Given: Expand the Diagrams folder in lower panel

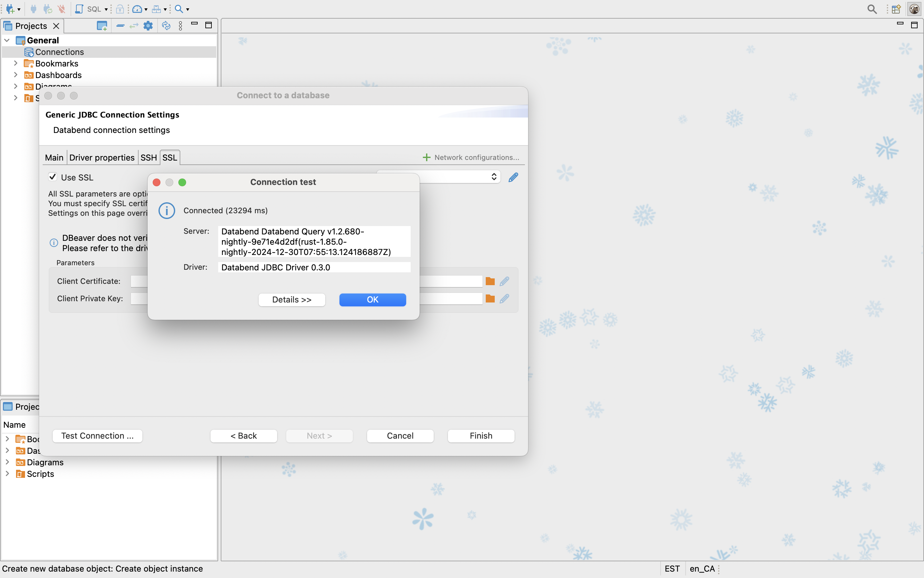Looking at the screenshot, I should [x=7, y=462].
